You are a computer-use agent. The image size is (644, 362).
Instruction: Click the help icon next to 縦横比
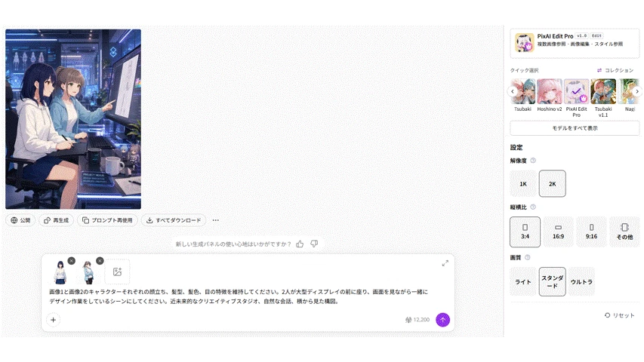click(533, 207)
